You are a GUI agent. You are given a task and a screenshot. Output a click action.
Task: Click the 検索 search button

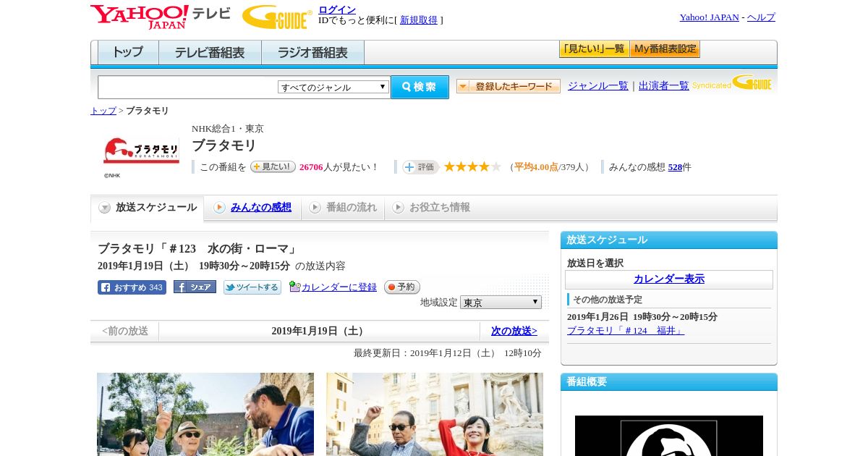click(x=420, y=87)
